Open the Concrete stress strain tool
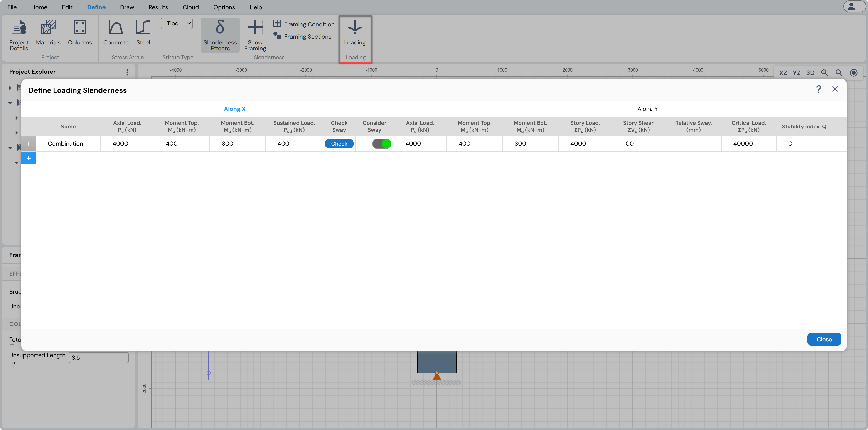The image size is (868, 430). tap(116, 32)
